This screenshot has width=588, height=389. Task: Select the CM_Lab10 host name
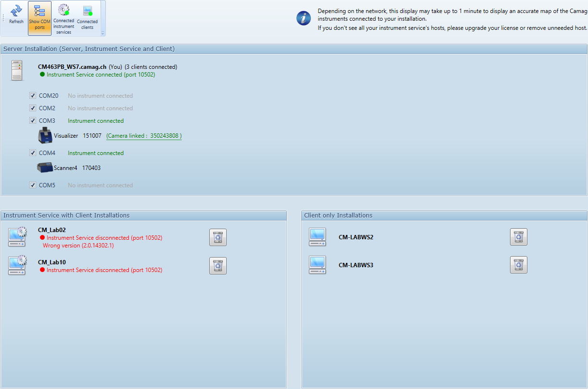click(52, 262)
